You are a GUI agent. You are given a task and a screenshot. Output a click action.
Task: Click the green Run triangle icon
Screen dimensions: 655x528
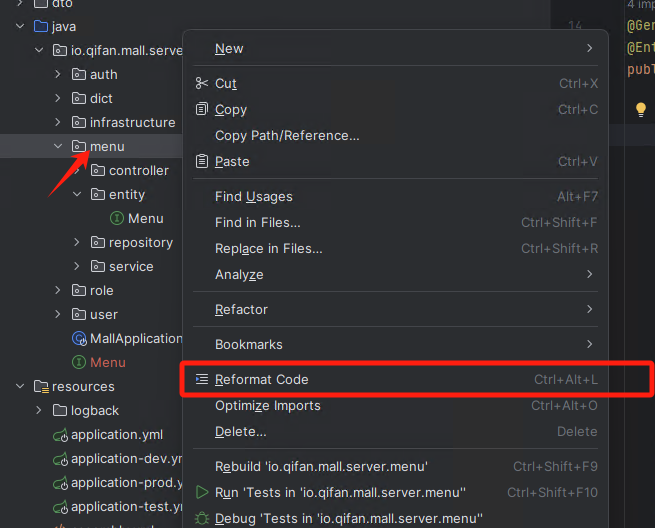(202, 492)
